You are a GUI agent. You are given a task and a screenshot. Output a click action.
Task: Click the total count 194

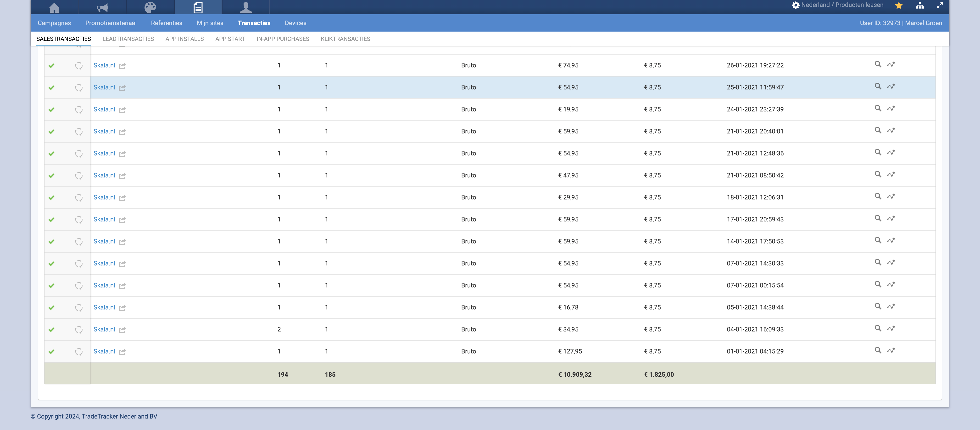283,374
